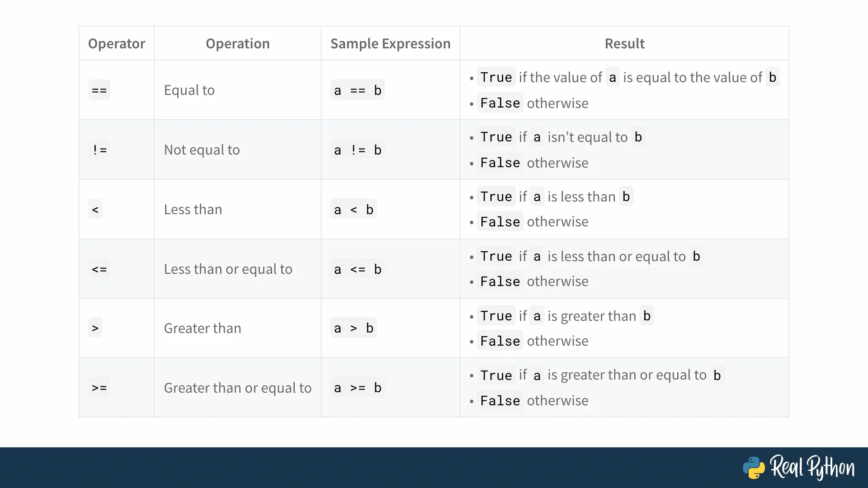Click the "a == b" sample expression
Viewport: 868px width, 488px height.
(357, 90)
